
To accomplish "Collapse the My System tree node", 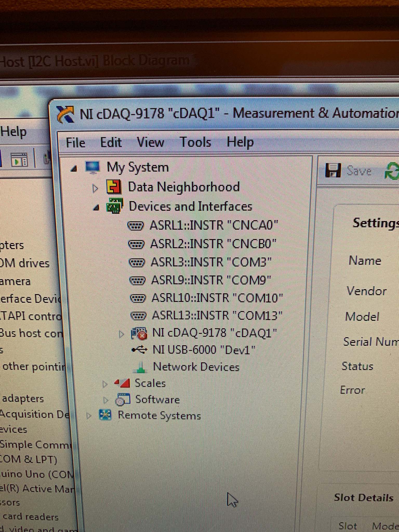I will (x=74, y=169).
